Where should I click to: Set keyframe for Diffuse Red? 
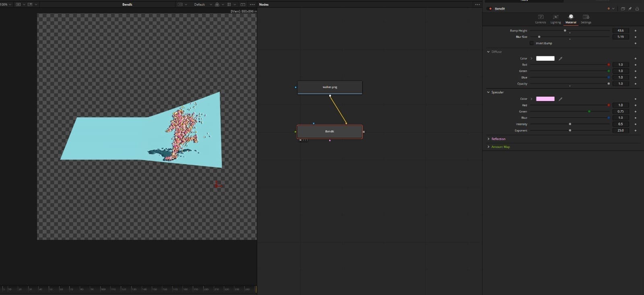click(x=636, y=64)
